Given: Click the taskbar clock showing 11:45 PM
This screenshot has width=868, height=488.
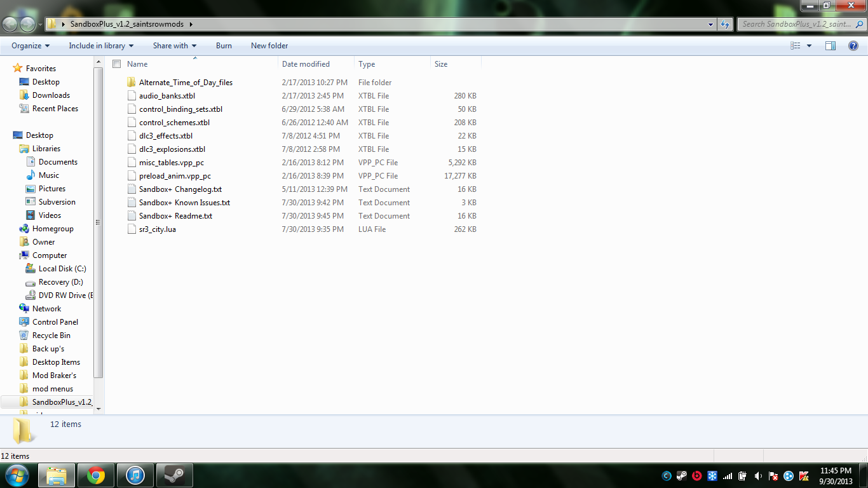Looking at the screenshot, I should point(836,476).
